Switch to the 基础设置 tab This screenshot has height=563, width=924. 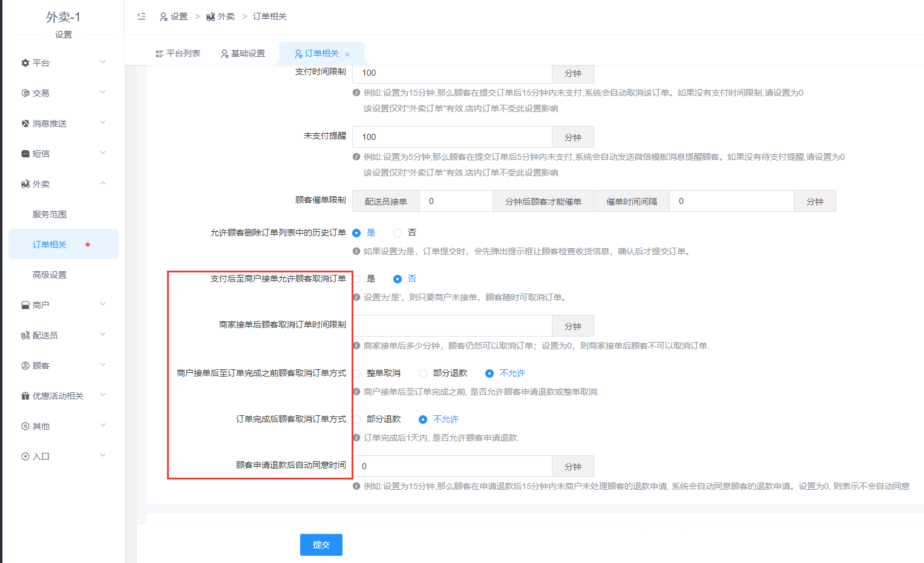tap(243, 53)
